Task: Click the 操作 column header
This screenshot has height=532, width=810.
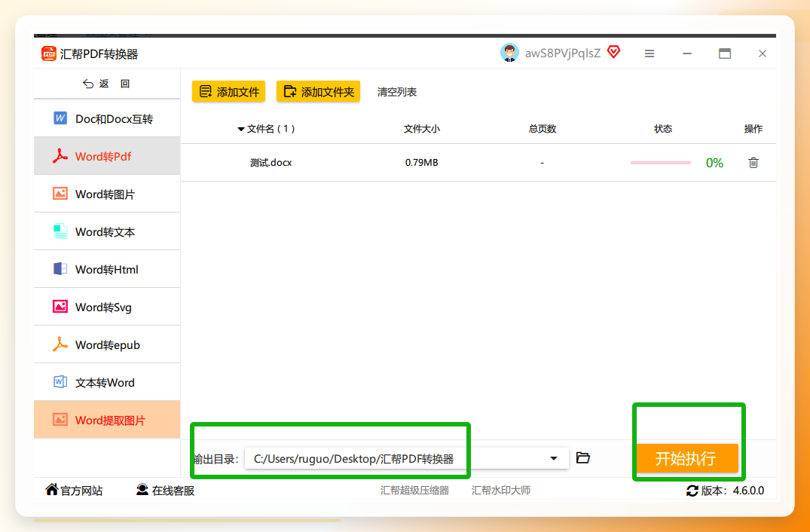Action: pos(753,129)
